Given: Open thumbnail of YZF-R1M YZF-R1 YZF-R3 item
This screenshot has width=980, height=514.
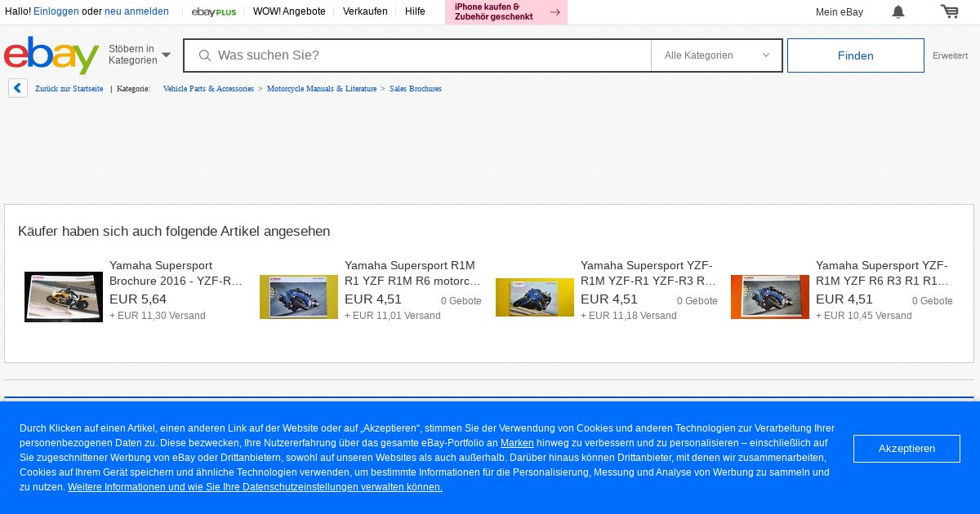Looking at the screenshot, I should (x=535, y=297).
